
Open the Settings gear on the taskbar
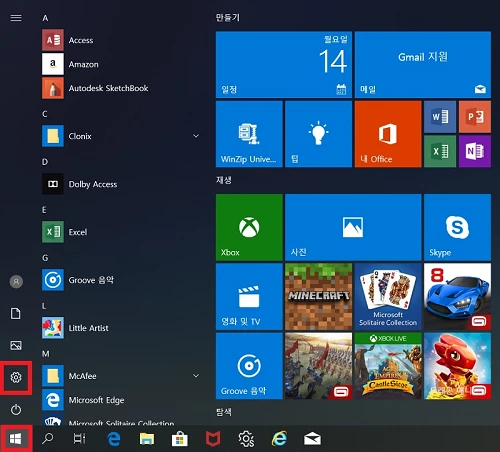point(246,439)
